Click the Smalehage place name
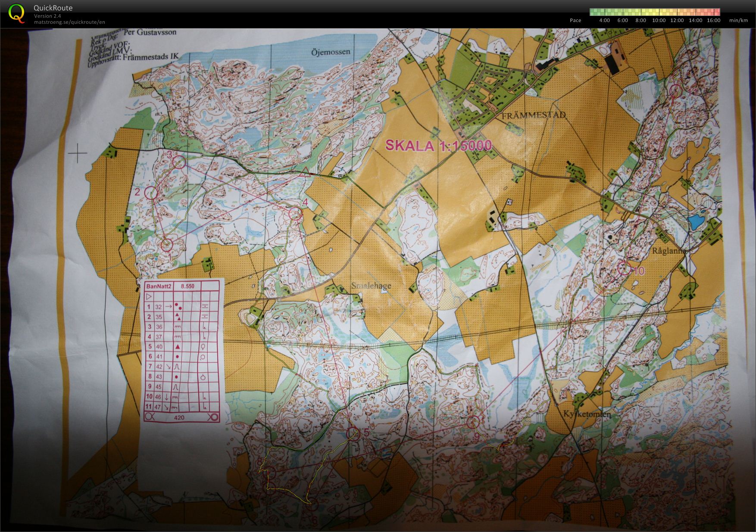The width and height of the screenshot is (756, 532). point(371,286)
